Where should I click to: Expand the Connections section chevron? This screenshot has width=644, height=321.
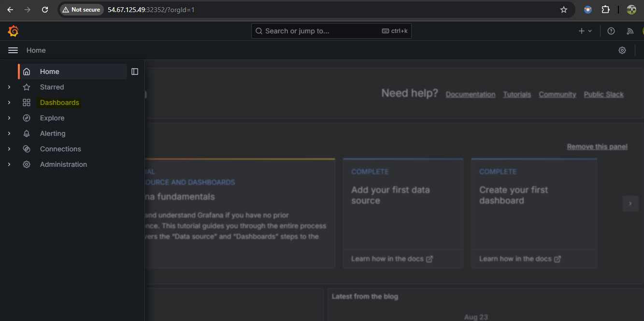tap(9, 149)
